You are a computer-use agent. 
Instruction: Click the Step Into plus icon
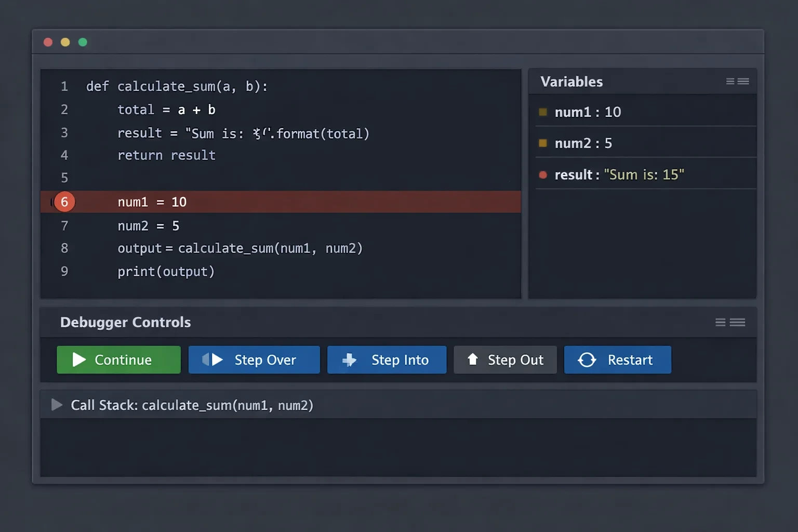(350, 360)
